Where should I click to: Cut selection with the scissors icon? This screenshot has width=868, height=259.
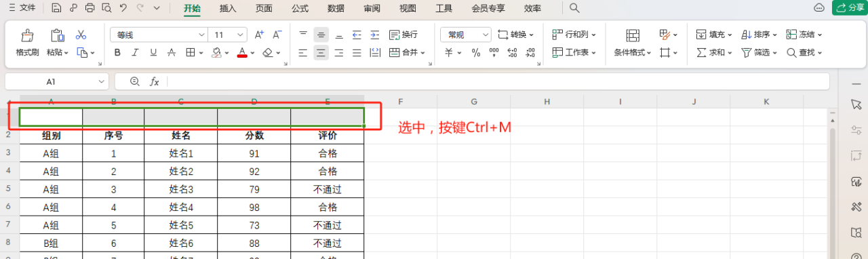81,34
